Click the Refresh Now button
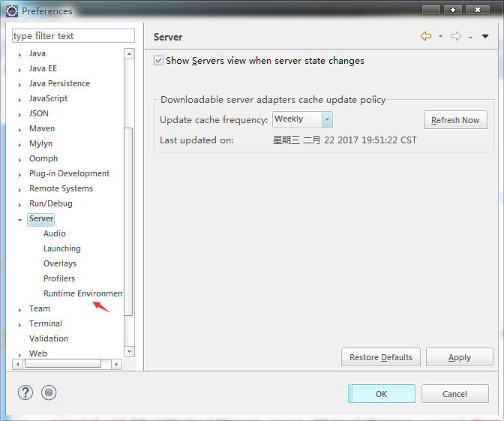Viewport: 504px width, 421px height. 455,120
